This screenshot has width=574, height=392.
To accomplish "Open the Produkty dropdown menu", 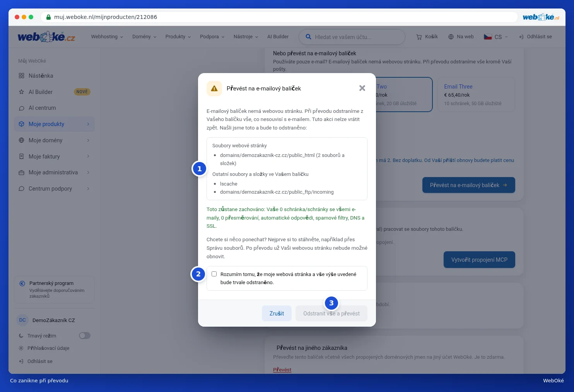I will pyautogui.click(x=178, y=37).
